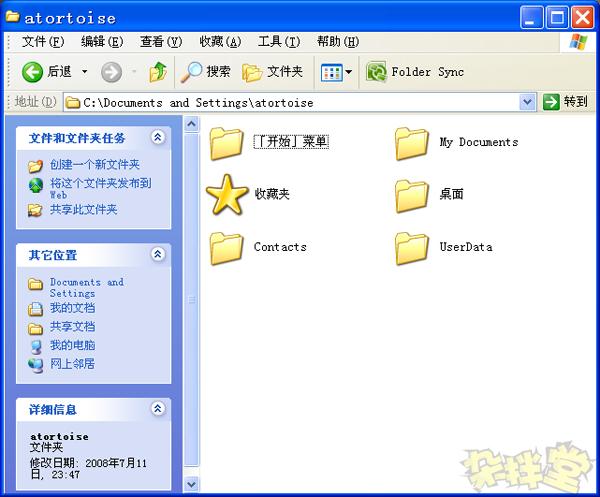The image size is (600, 497).
Task: Click the Up one level folder icon
Action: (x=158, y=72)
